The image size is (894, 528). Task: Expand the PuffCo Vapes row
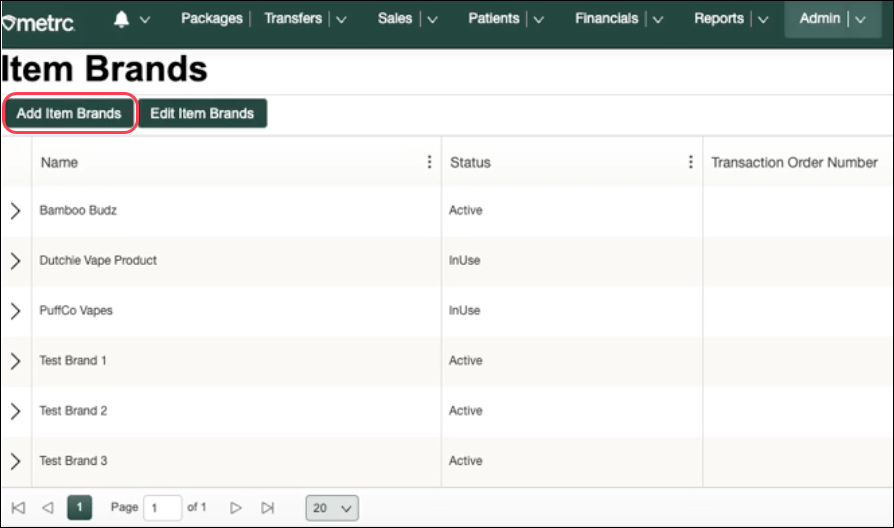pyautogui.click(x=15, y=311)
